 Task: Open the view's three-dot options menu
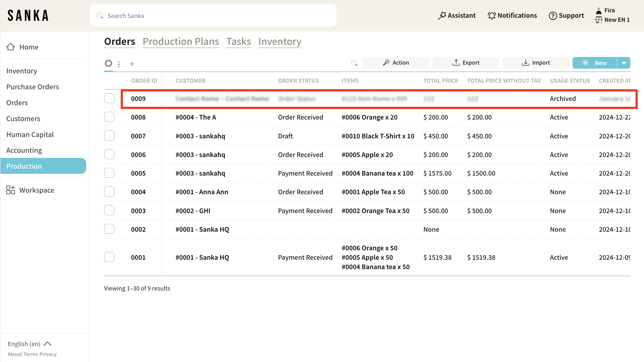(119, 64)
